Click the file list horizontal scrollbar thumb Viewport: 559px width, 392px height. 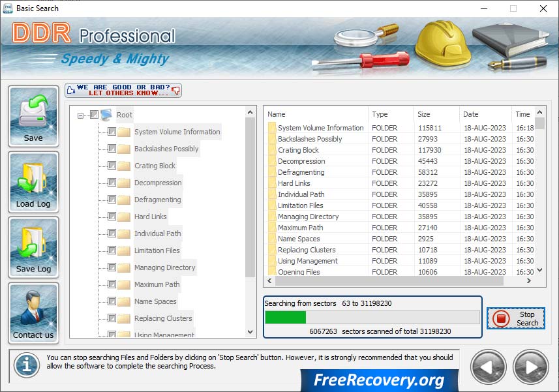[389, 281]
